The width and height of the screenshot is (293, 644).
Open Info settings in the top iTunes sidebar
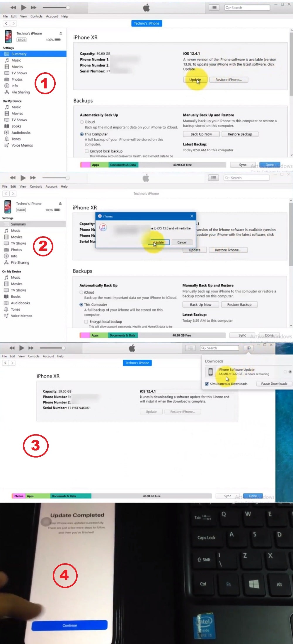tap(14, 86)
